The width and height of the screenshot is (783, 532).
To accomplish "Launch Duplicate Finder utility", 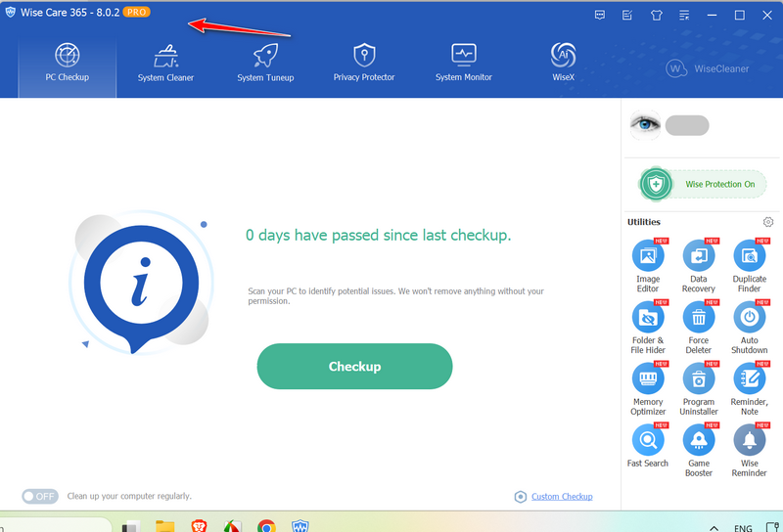I will 749,267.
